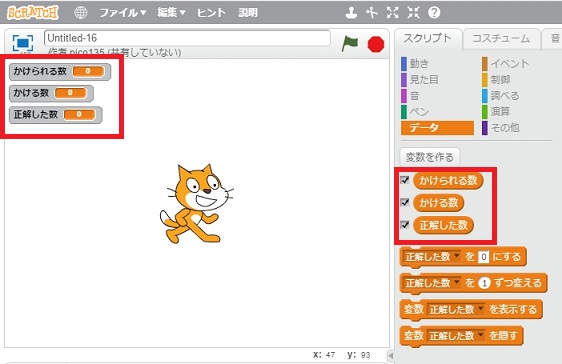Click the Block help question icon

pyautogui.click(x=434, y=13)
